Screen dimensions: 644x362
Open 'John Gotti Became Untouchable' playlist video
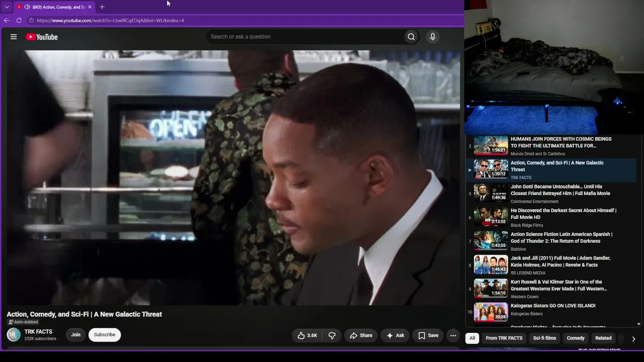click(x=560, y=190)
